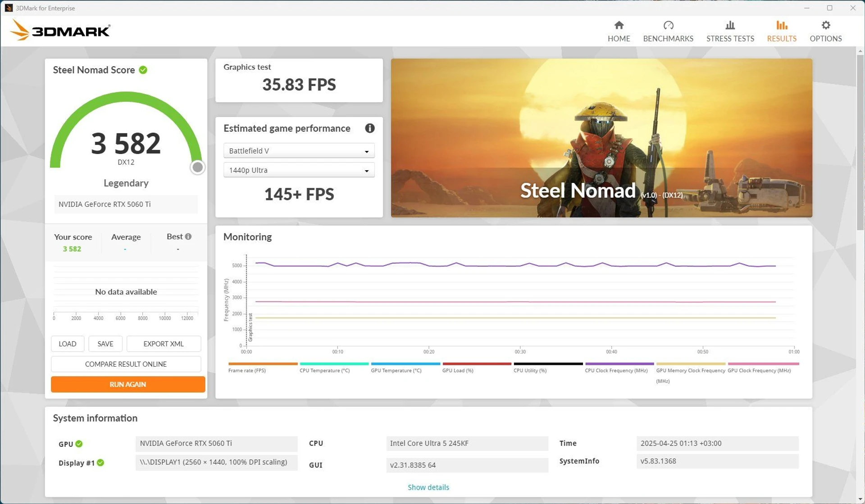Click the Display #1 green check icon
This screenshot has width=865, height=504.
pos(100,463)
